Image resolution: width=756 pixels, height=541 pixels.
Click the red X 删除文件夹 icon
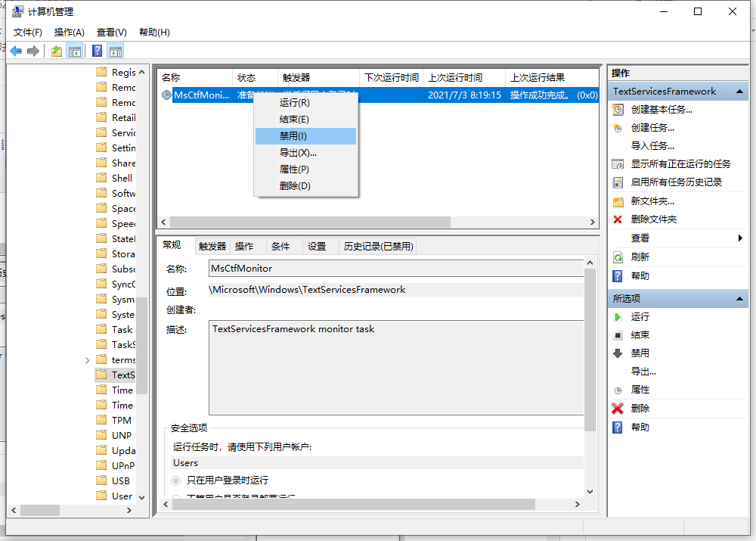618,218
